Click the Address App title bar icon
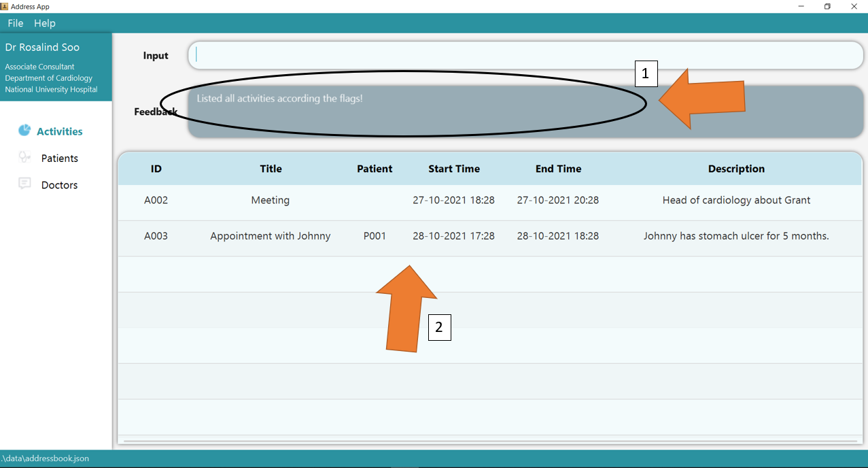The height and width of the screenshot is (468, 868). click(4, 6)
